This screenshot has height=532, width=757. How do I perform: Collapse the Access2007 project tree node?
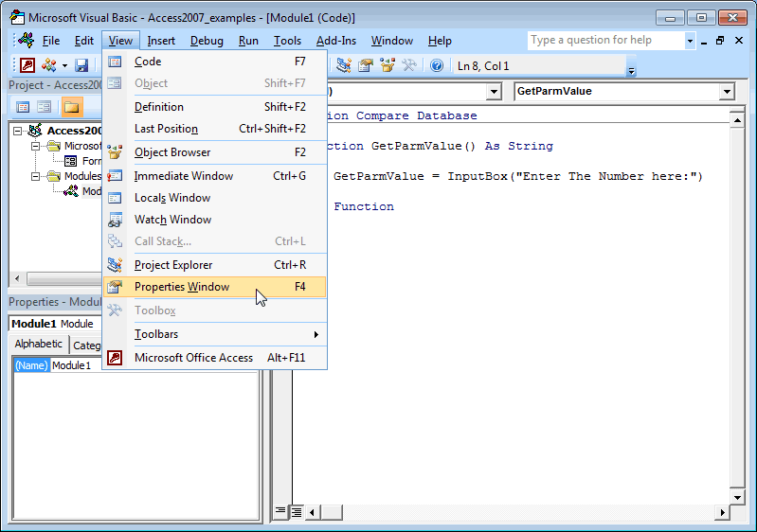17,131
